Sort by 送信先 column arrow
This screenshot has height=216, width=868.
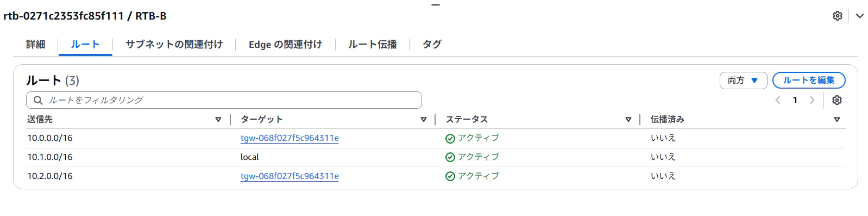tap(218, 120)
